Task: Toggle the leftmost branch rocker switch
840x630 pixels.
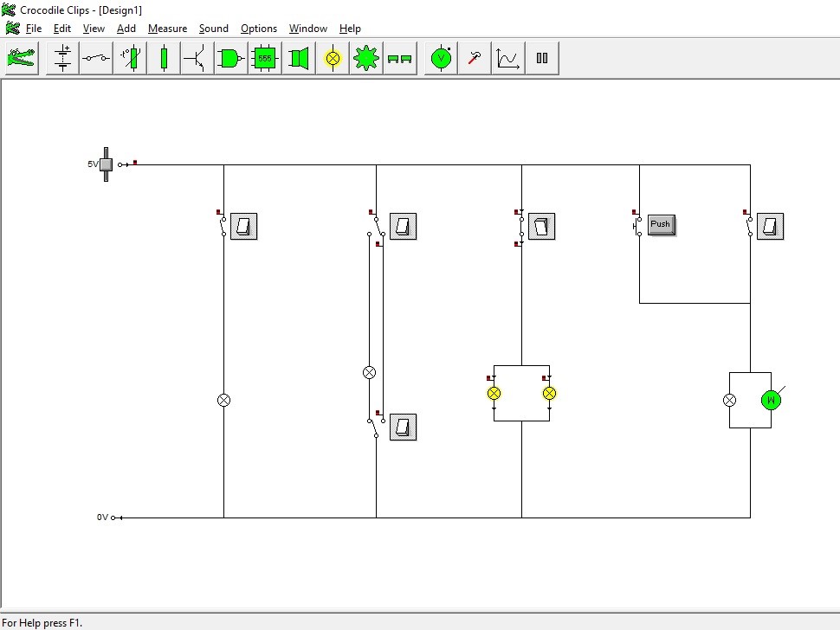Action: point(243,227)
